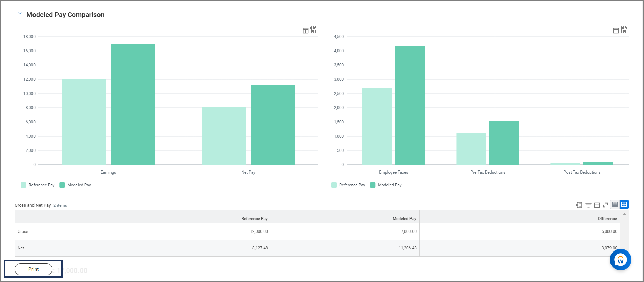This screenshot has height=282, width=644.
Task: Click the Print button
Action: pyautogui.click(x=34, y=269)
